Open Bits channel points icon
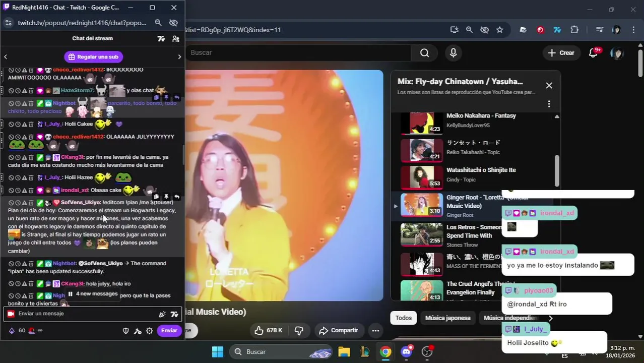Image resolution: width=644 pixels, height=363 pixels. coord(12,331)
